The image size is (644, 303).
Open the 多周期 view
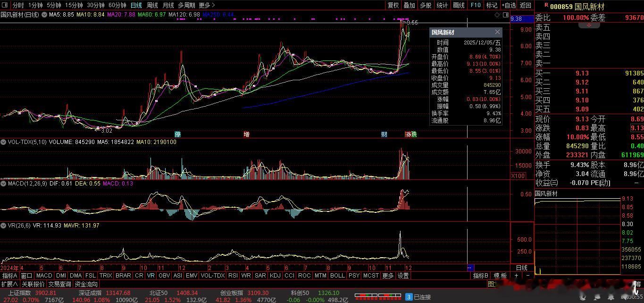click(x=186, y=5)
